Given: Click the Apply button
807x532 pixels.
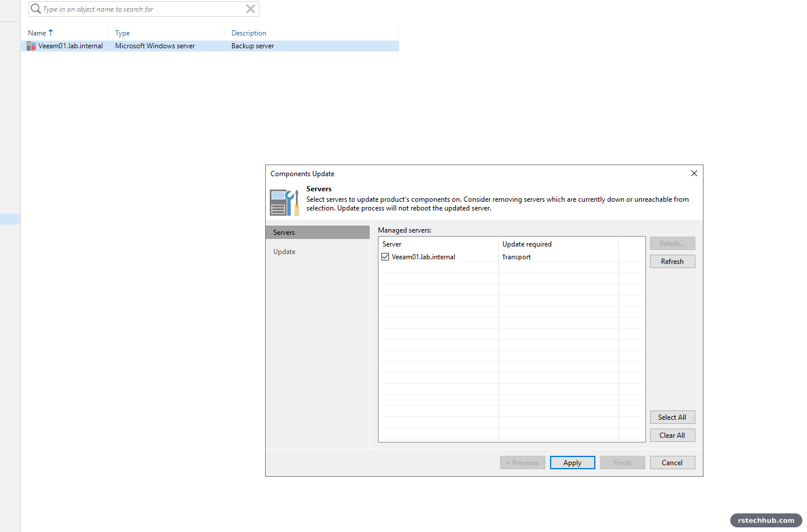Looking at the screenshot, I should 572,463.
